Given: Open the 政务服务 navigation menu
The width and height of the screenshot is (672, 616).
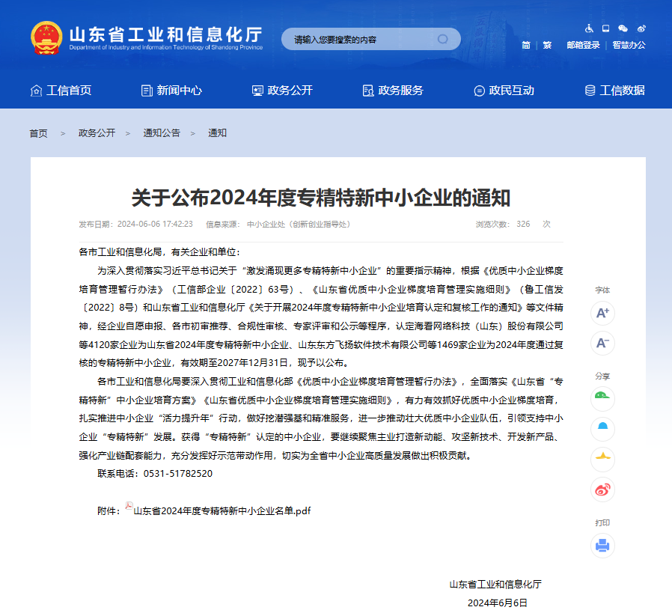Looking at the screenshot, I should [x=393, y=91].
